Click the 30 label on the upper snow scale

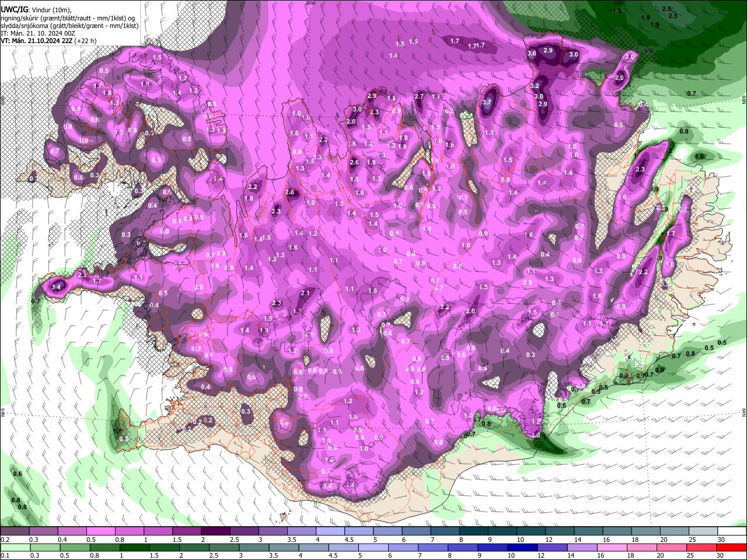tap(721, 540)
